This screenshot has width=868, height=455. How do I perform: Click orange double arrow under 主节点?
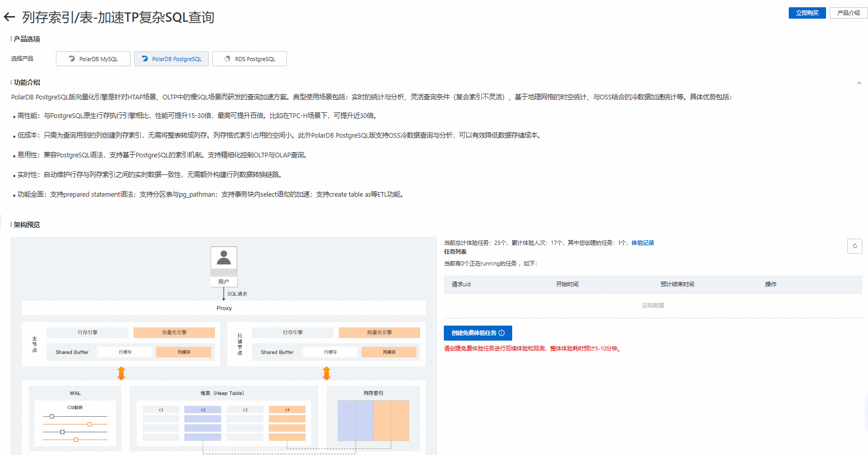coord(121,373)
